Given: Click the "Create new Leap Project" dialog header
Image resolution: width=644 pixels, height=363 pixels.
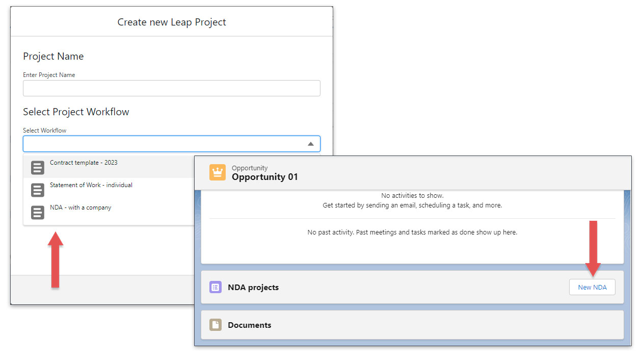Looking at the screenshot, I should click(x=172, y=22).
